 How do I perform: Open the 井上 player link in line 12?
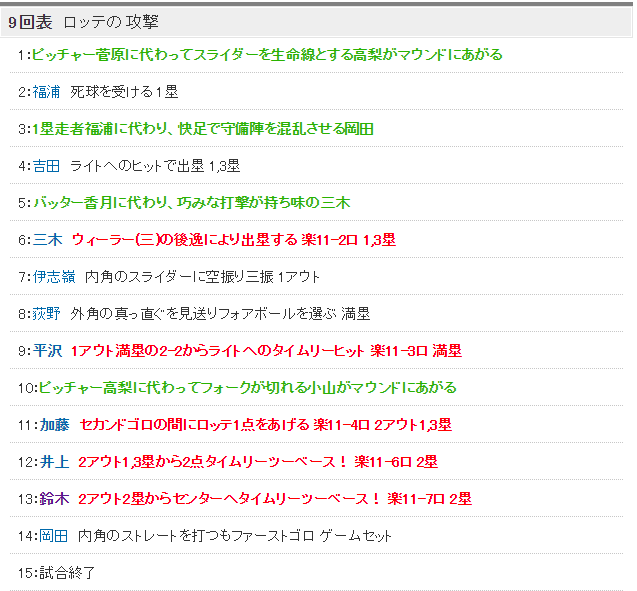54,462
